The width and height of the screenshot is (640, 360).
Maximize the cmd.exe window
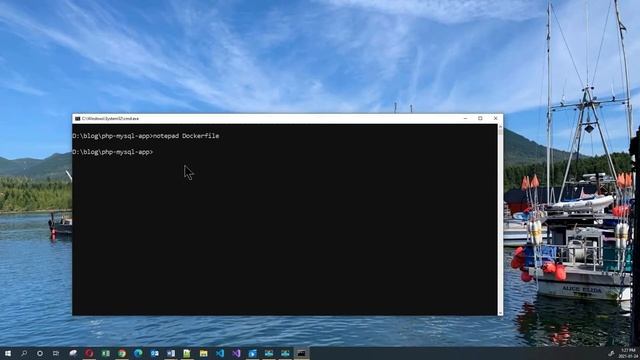point(480,118)
